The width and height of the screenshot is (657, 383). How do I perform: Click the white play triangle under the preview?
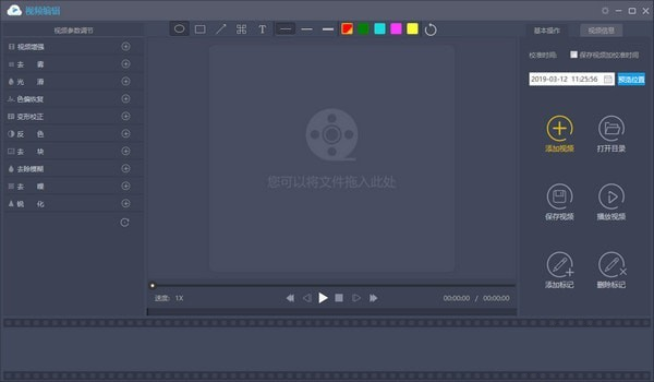[x=323, y=298]
